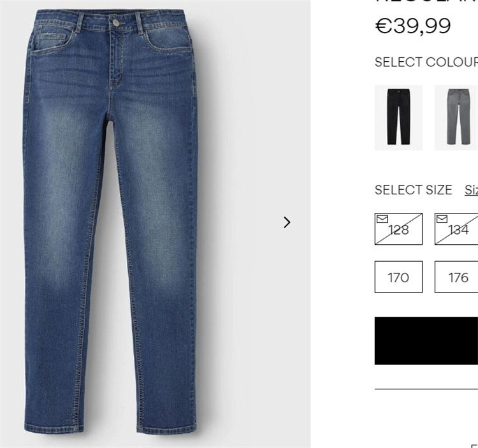Select the crossed-out size 134 box
This screenshot has height=448, width=478.
coord(456,229)
